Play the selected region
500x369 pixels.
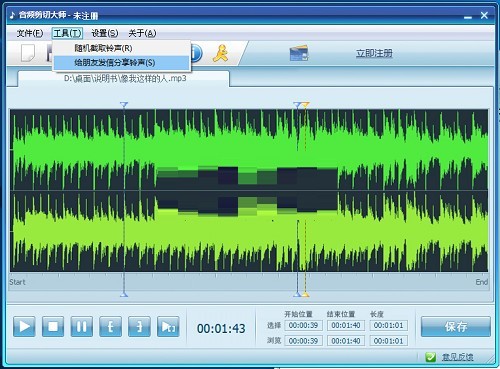tap(168, 326)
